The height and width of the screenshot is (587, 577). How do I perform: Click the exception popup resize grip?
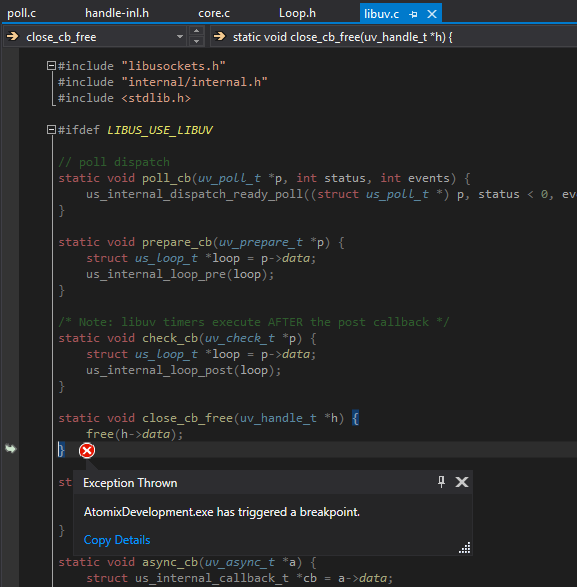(x=465, y=548)
